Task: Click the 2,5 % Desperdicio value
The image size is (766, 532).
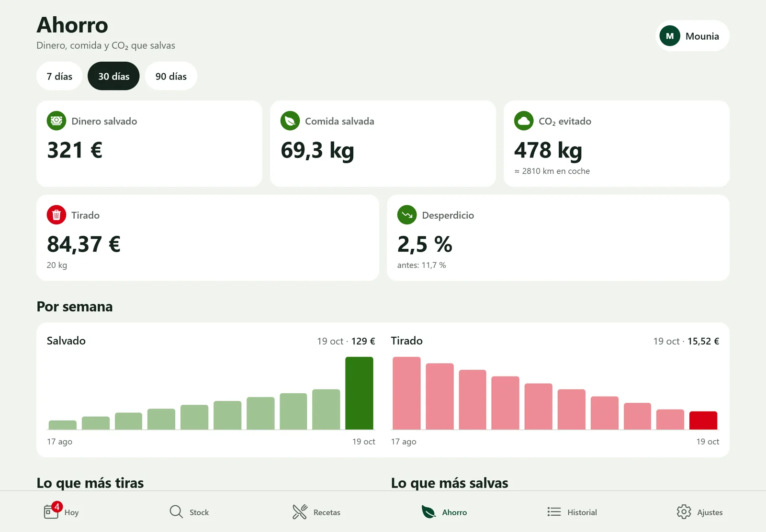Action: point(425,244)
